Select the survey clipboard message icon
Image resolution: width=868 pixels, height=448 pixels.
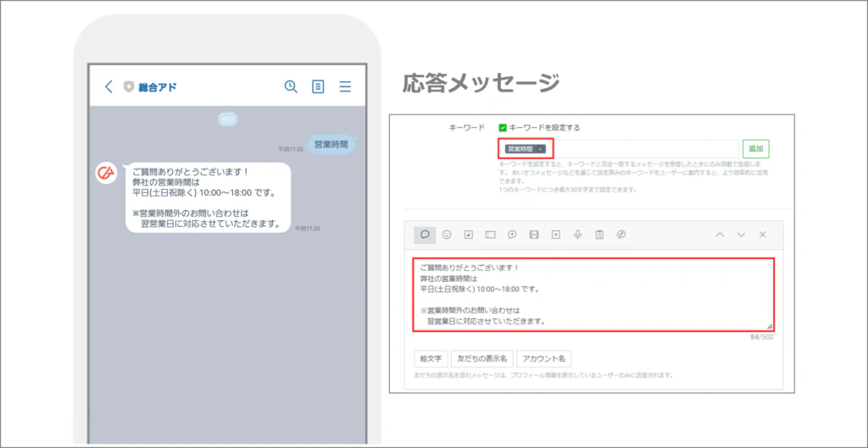[599, 235]
